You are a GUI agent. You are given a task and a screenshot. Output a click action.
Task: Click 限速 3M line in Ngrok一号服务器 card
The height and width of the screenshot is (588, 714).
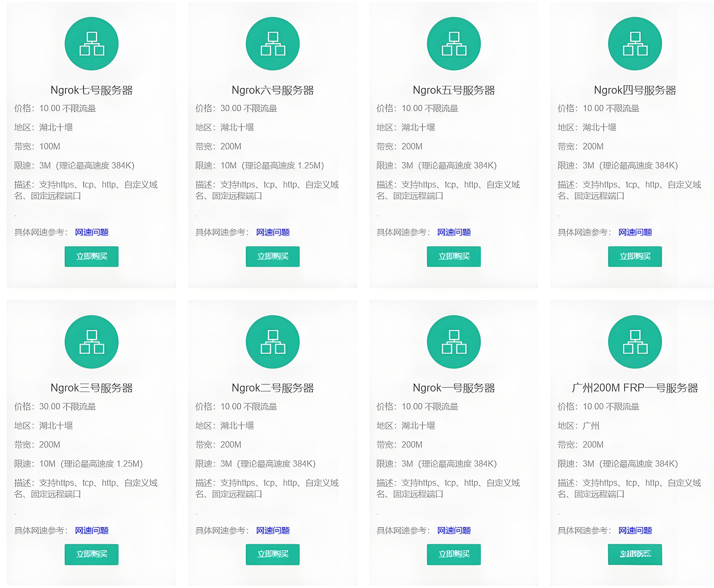pos(436,464)
